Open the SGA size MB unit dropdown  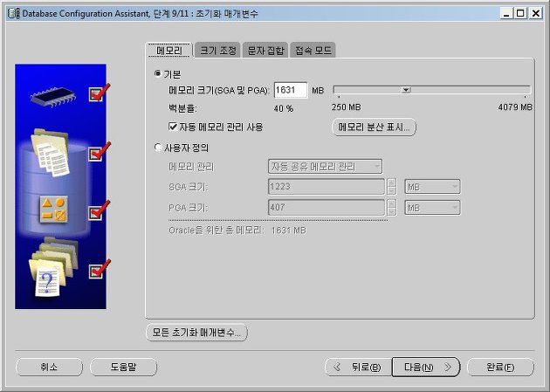432,187
